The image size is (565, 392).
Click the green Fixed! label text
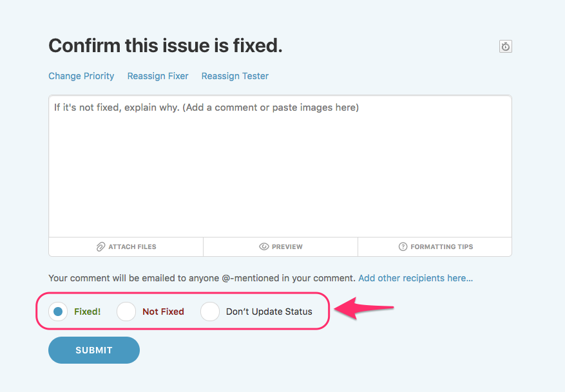pos(88,312)
